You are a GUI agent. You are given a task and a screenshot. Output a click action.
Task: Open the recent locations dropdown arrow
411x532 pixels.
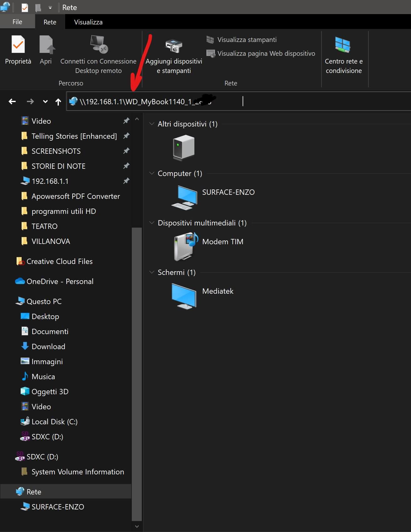45,101
